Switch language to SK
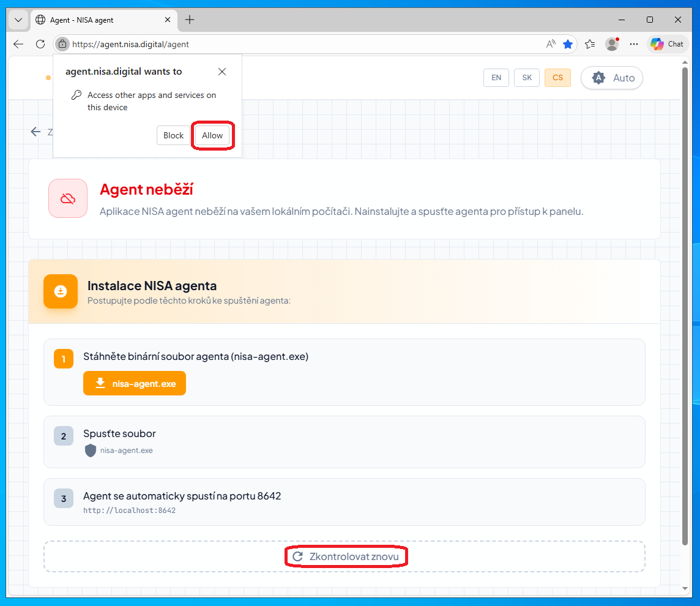This screenshot has width=700, height=606. click(x=527, y=78)
